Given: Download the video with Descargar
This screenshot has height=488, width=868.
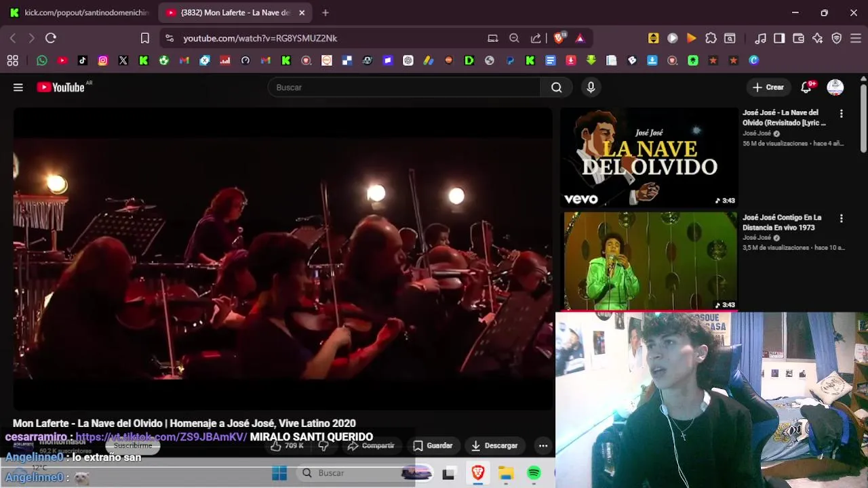Looking at the screenshot, I should 494,445.
